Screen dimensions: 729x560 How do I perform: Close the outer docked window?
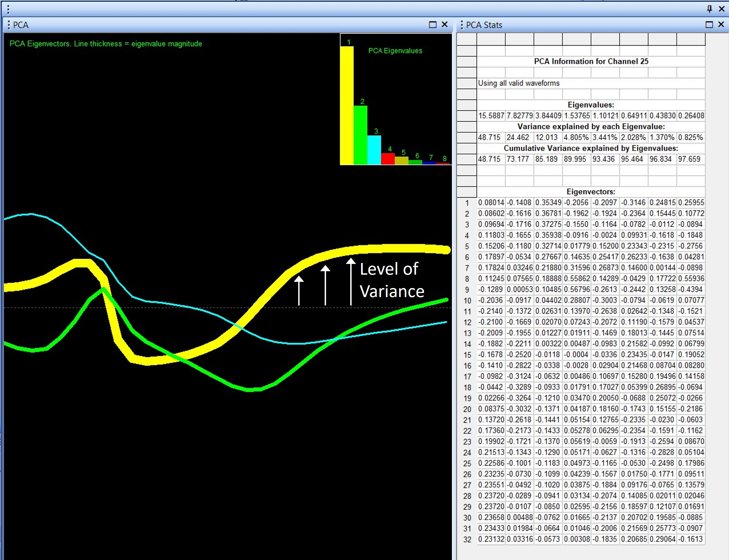click(x=722, y=9)
